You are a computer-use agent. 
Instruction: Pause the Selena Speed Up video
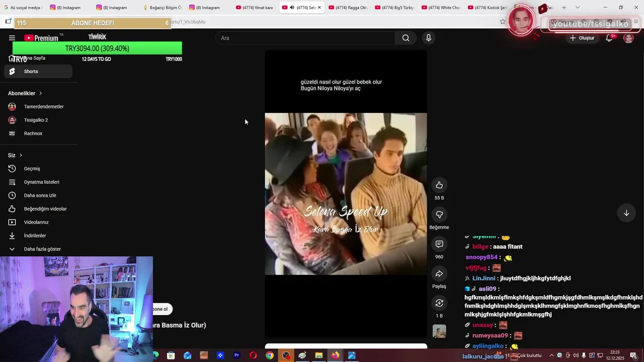point(346,194)
